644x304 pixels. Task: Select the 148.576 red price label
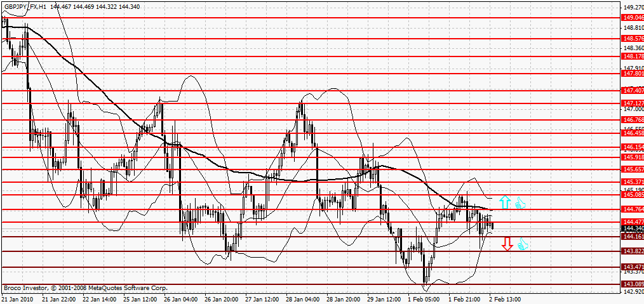pyautogui.click(x=633, y=39)
